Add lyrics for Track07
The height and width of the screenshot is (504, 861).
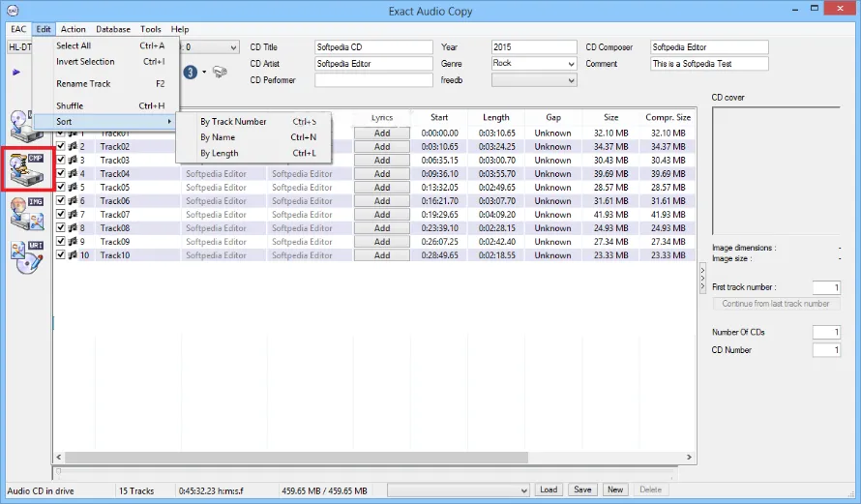point(381,214)
